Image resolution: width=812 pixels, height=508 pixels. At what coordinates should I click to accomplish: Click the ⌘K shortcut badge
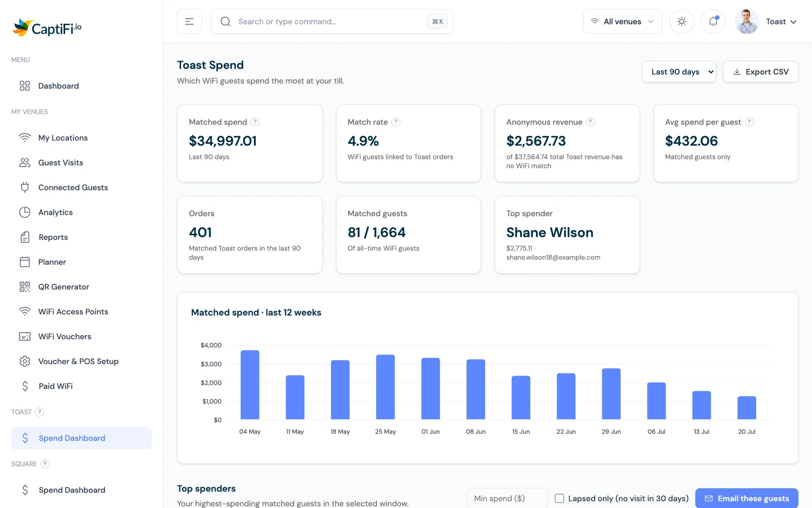[437, 21]
